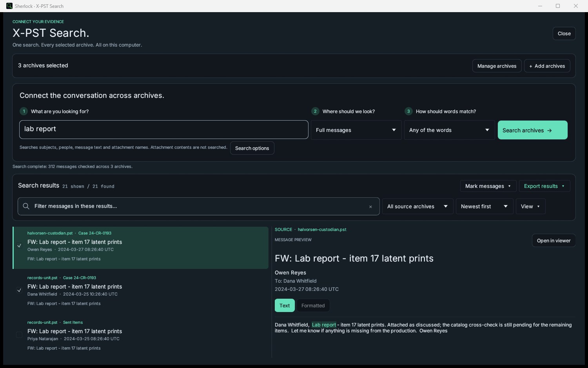Click the Search complete status message

tap(73, 166)
